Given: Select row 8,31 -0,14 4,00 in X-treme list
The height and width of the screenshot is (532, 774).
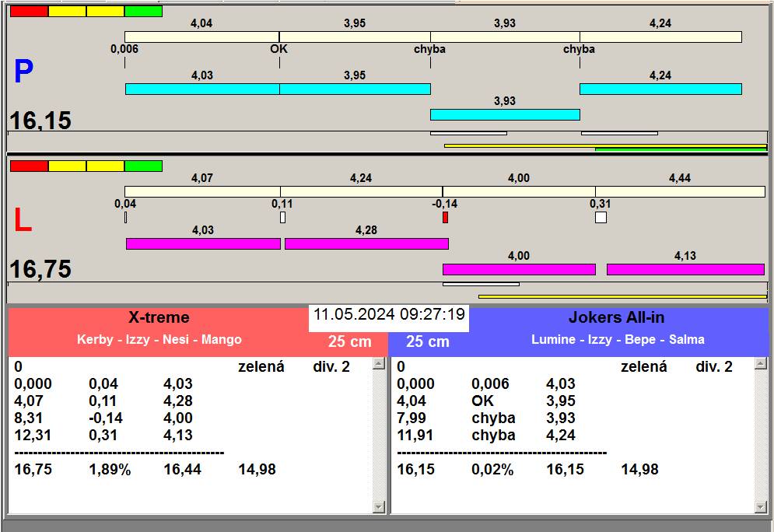Looking at the screenshot, I should tap(103, 418).
